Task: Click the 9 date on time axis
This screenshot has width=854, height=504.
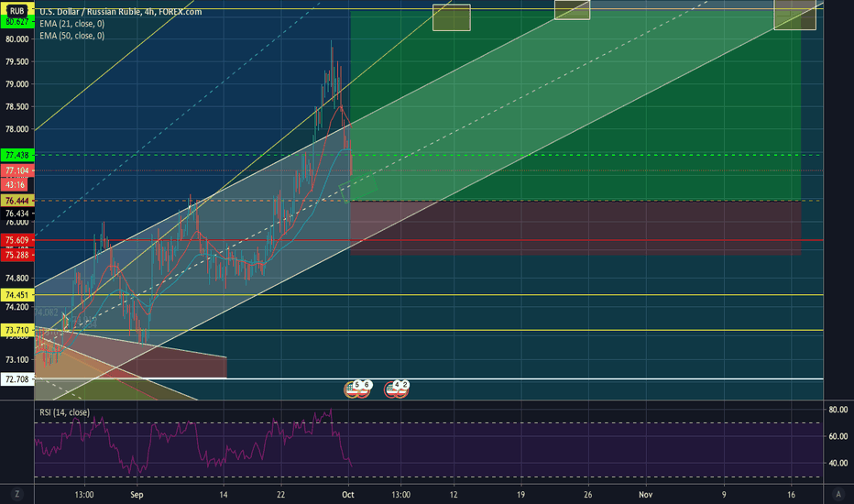Action: pyautogui.click(x=724, y=494)
